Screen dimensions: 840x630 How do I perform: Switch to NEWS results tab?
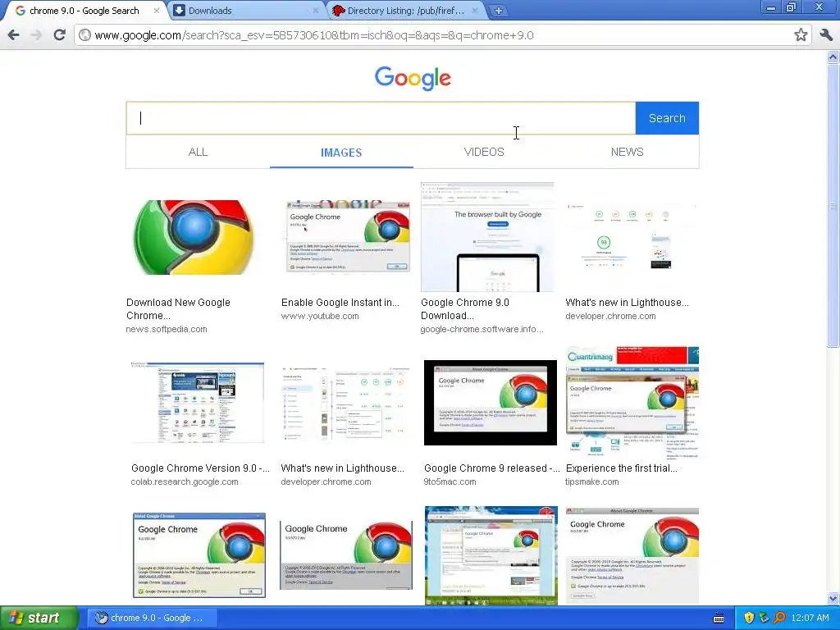tap(627, 152)
